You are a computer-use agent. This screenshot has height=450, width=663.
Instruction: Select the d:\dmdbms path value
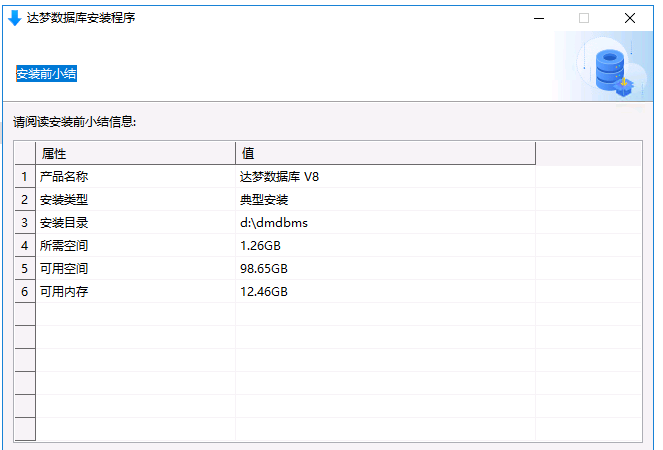click(x=385, y=222)
